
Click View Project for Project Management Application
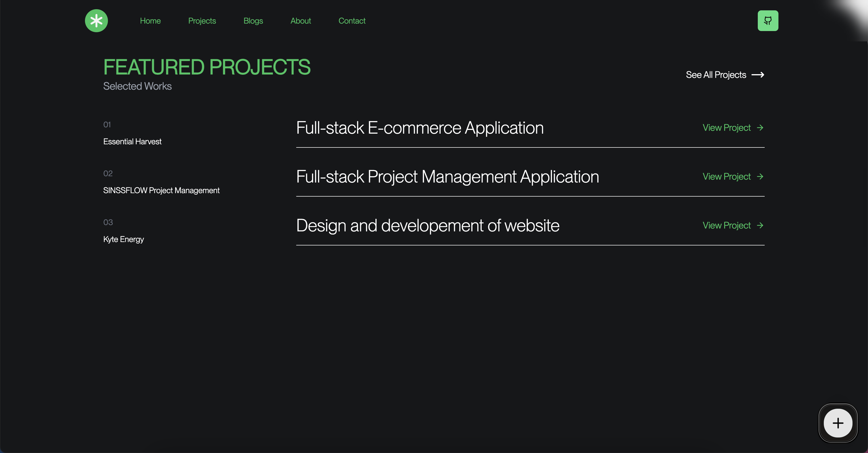(x=726, y=176)
